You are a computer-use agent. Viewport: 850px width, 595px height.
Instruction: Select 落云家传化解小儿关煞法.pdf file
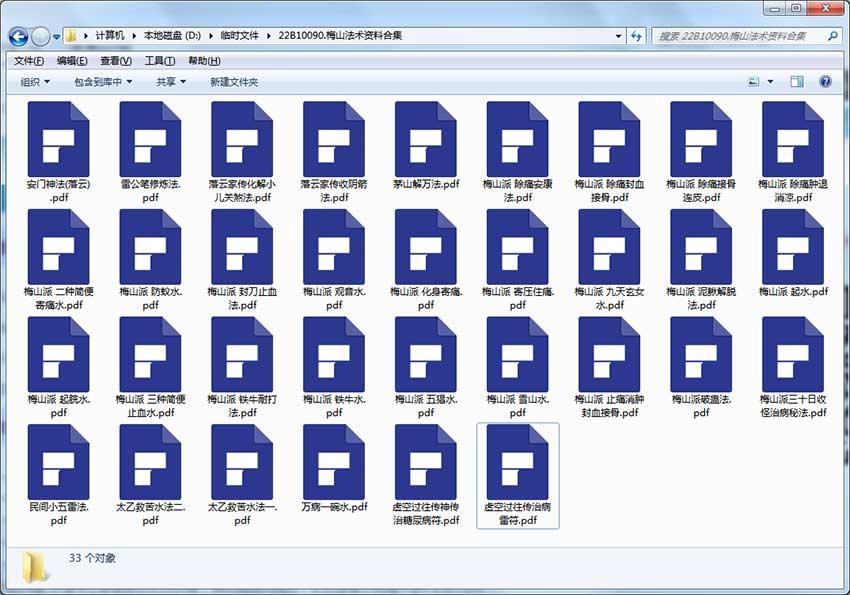point(242,152)
